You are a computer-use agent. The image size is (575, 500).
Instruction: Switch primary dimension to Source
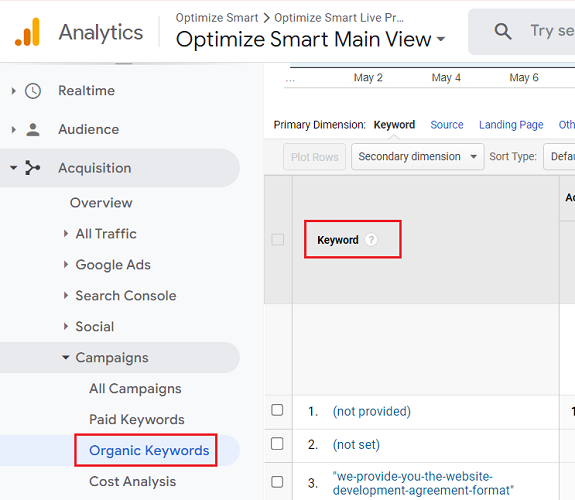pyautogui.click(x=447, y=125)
